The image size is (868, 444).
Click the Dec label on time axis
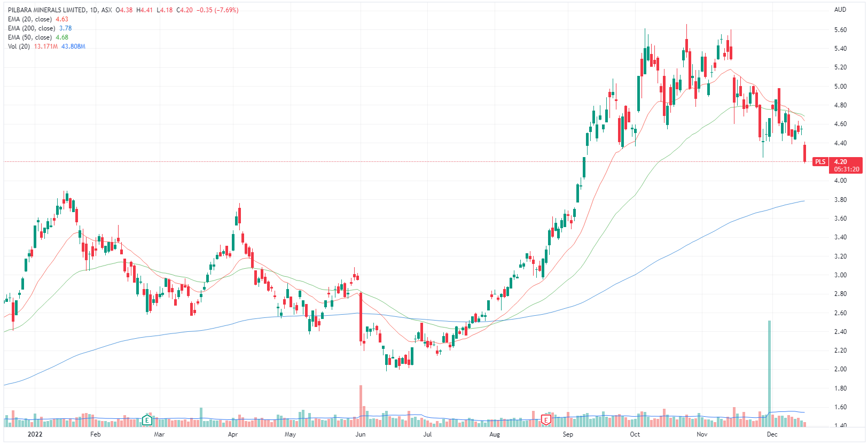pos(772,434)
